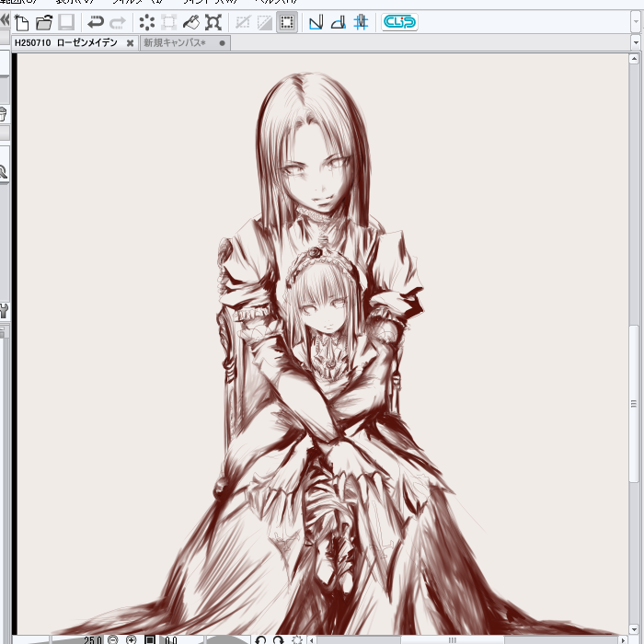644x644 pixels.
Task: Toggle Snap to Ruler
Action: pos(316,22)
